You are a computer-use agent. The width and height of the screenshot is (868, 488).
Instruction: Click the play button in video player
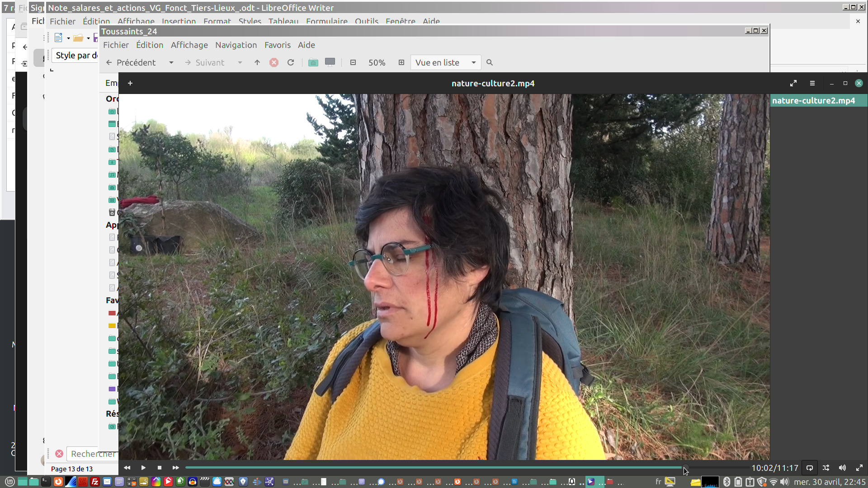[x=143, y=468]
